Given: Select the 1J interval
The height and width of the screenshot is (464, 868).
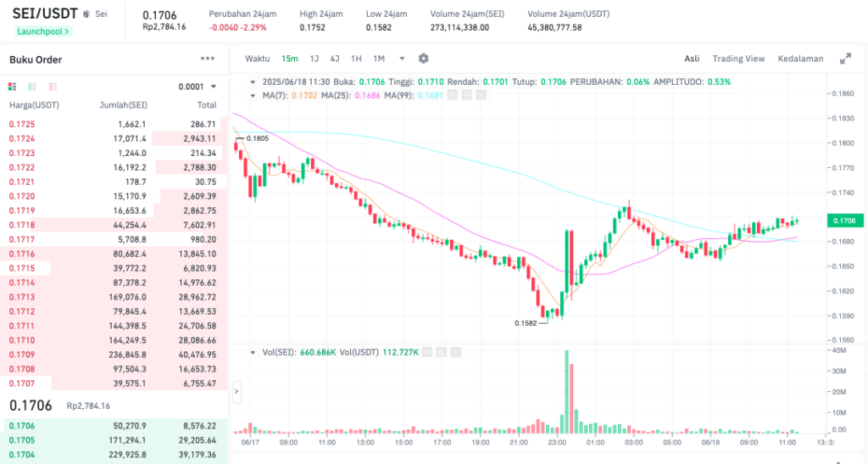Looking at the screenshot, I should click(x=314, y=59).
